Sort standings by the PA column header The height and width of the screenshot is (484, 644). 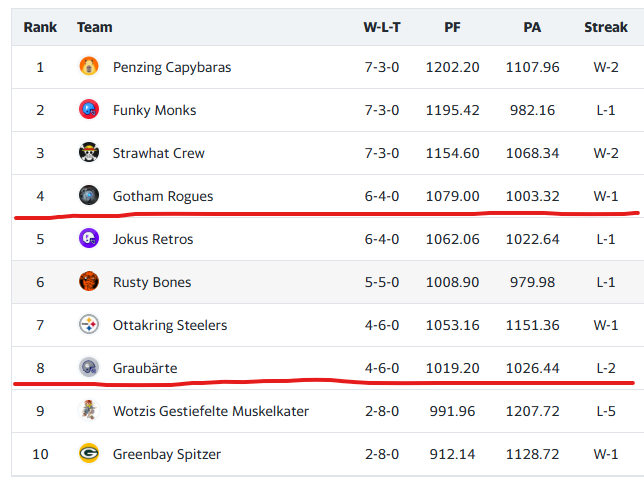tap(531, 27)
